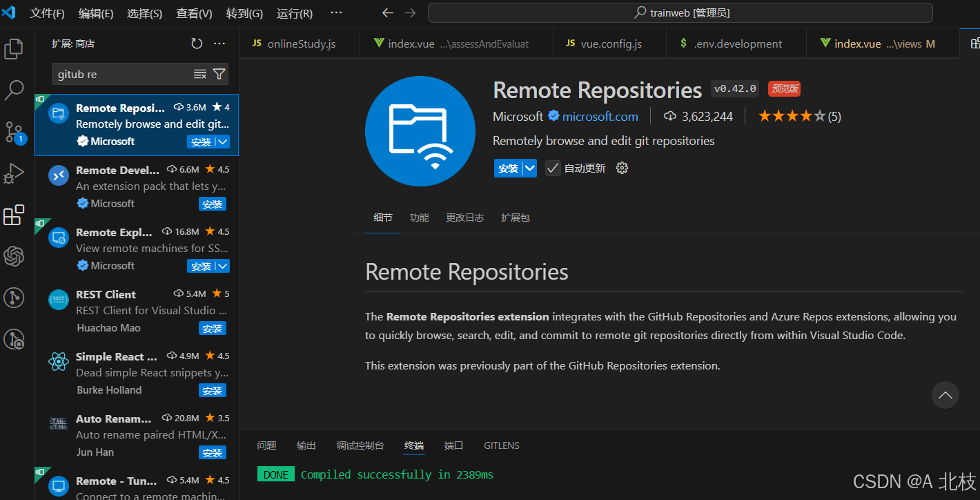Open the Source Control view with badge 1
This screenshot has width=980, height=500.
[14, 132]
